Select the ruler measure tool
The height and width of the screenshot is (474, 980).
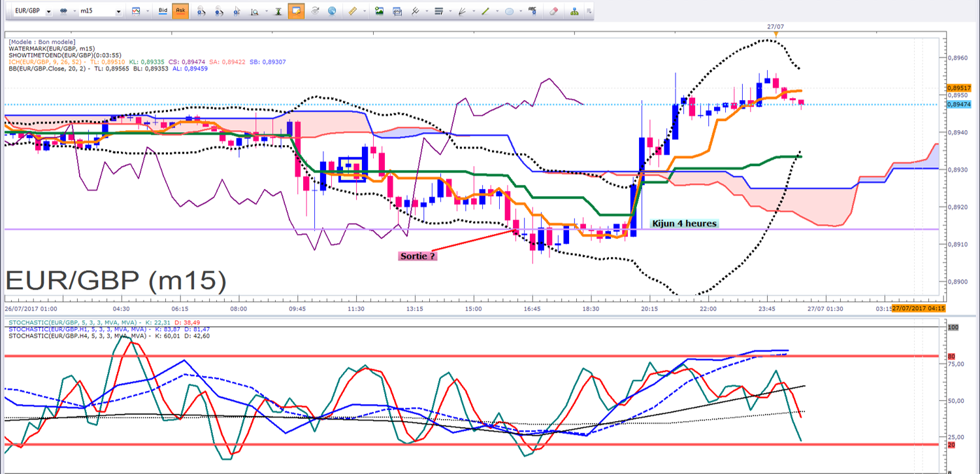pyautogui.click(x=353, y=11)
